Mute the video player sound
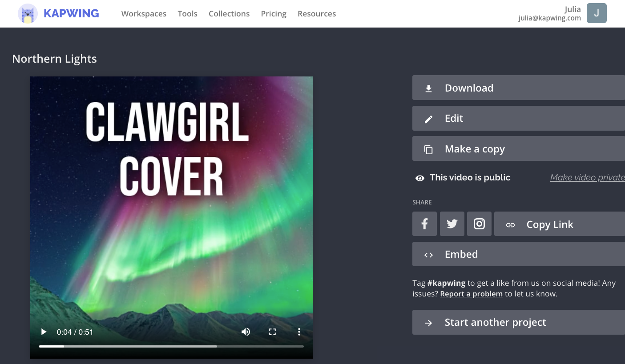625x364 pixels. coord(246,332)
